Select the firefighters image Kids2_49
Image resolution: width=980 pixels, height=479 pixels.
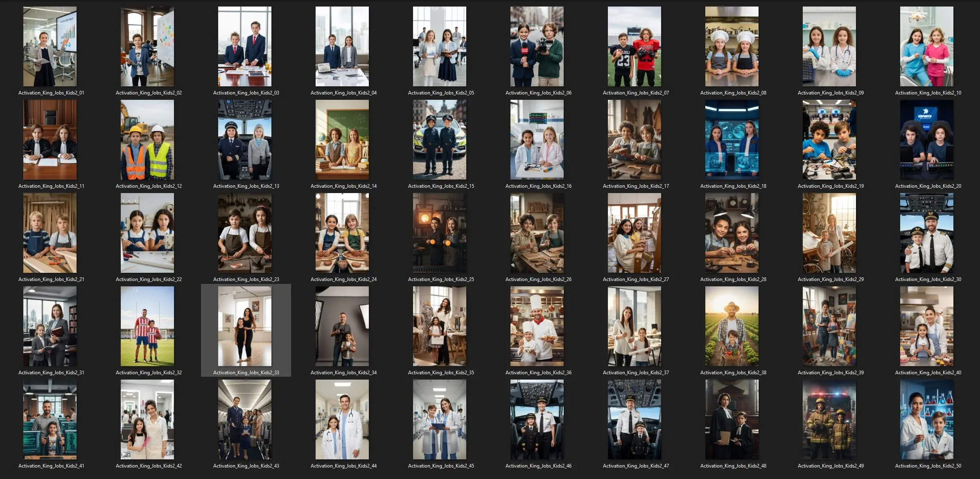[829, 419]
